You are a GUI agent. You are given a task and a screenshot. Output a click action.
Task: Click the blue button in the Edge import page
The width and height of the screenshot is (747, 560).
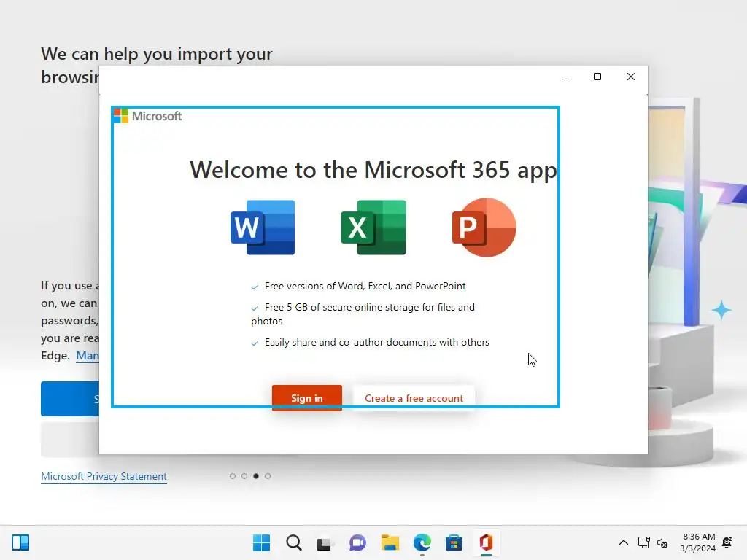(x=70, y=399)
